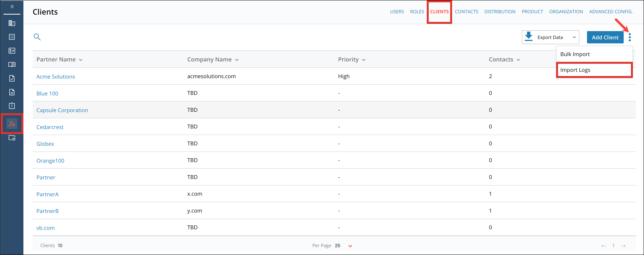
Task: Open the Globex client link
Action: [x=45, y=144]
